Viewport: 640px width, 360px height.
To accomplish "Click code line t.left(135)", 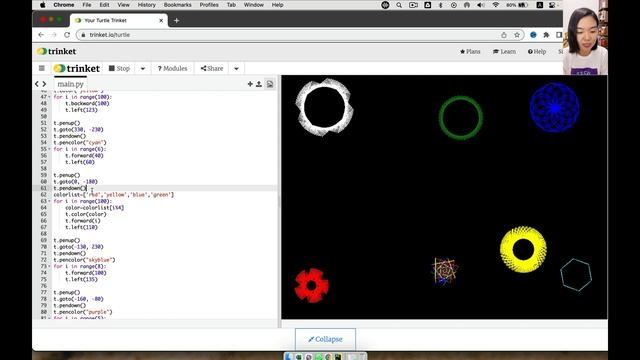I will (x=82, y=279).
